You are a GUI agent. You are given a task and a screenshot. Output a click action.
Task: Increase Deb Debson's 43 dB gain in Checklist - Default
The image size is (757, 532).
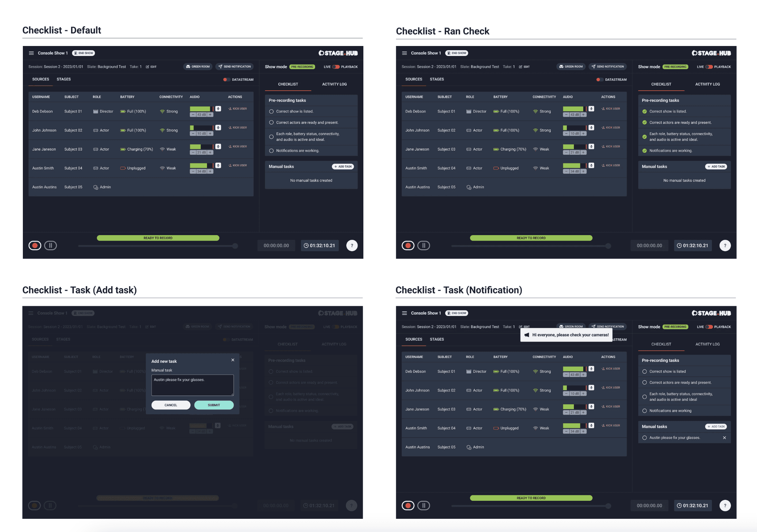[x=210, y=115]
